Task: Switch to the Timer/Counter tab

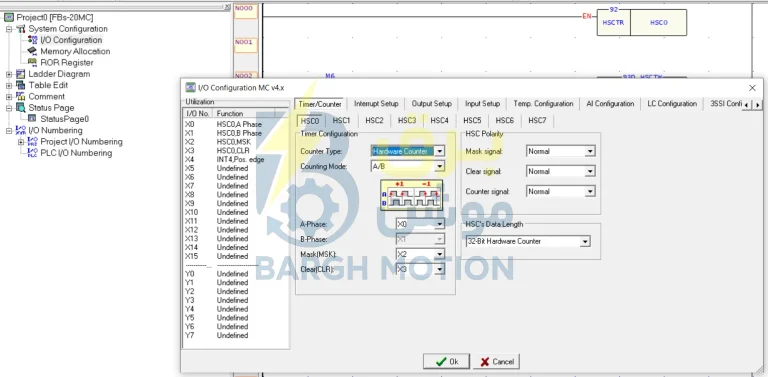Action: point(320,104)
